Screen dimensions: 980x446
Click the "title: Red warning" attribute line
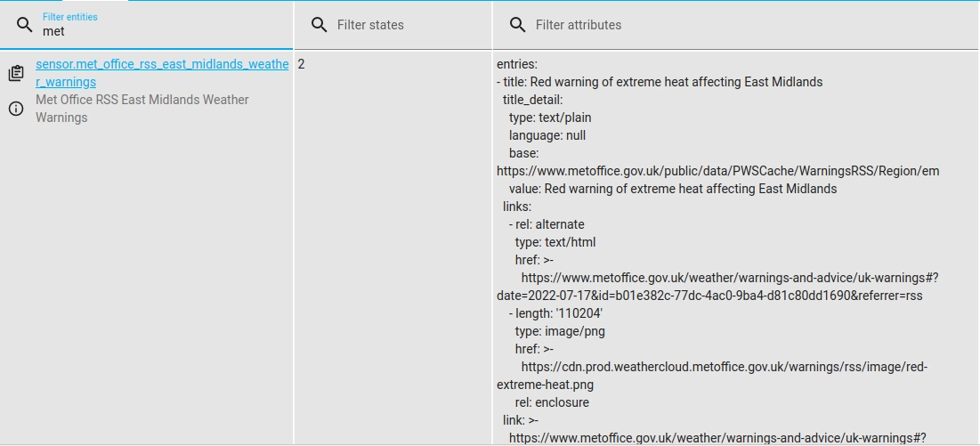663,82
